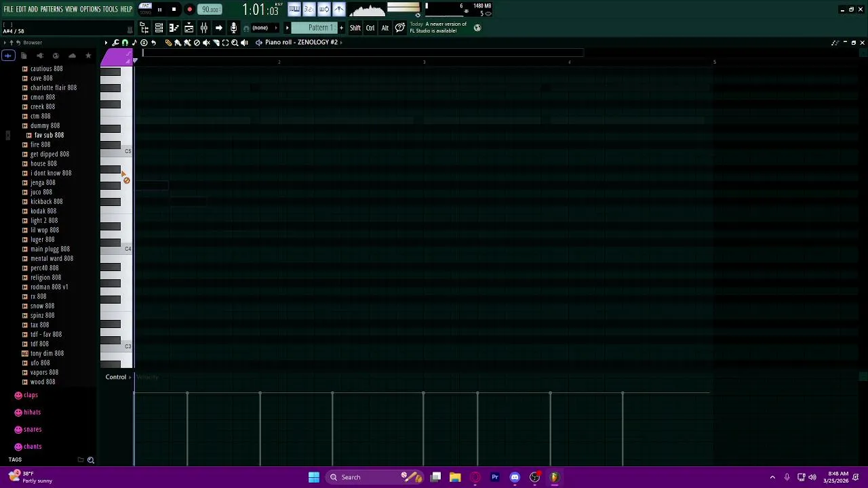Open the EDIT menu
The width and height of the screenshot is (868, 488).
point(21,9)
